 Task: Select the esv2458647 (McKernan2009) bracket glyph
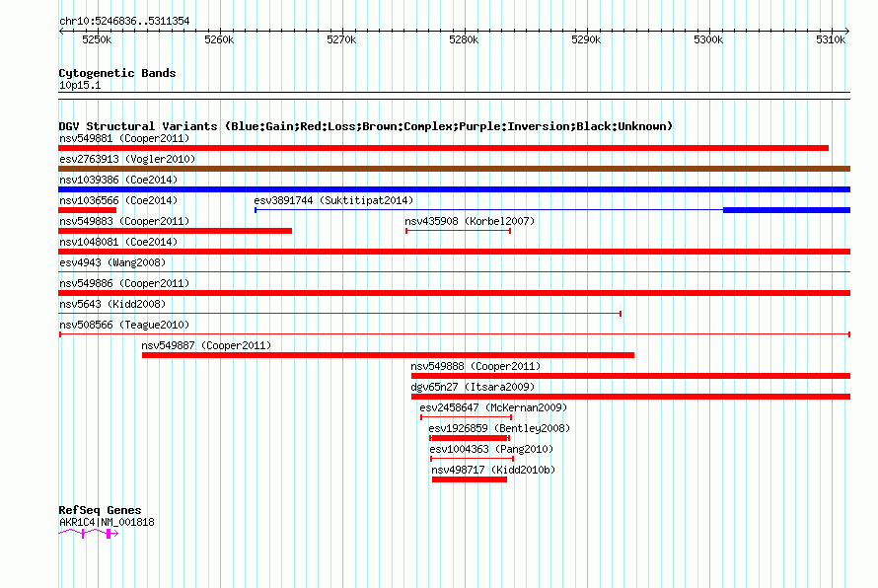466,417
